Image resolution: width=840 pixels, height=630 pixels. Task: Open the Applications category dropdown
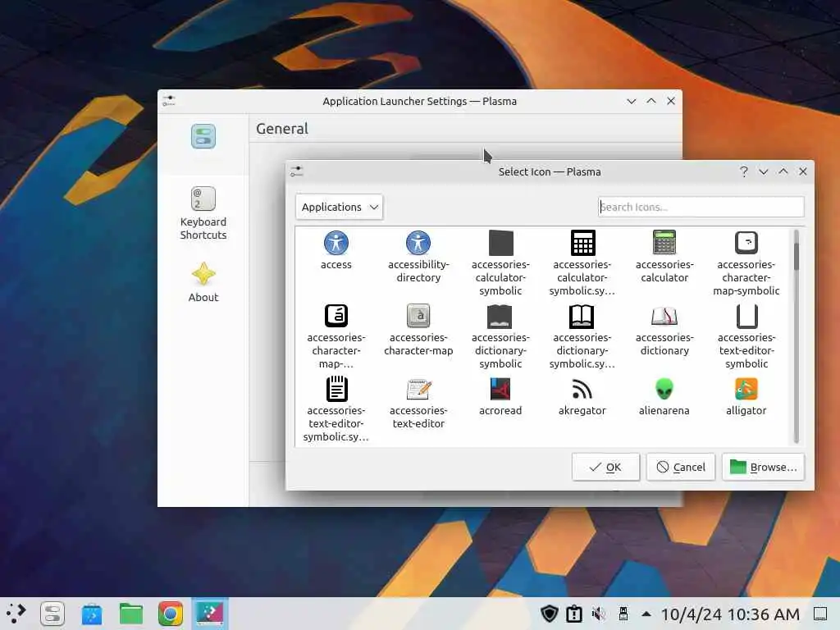(x=339, y=207)
